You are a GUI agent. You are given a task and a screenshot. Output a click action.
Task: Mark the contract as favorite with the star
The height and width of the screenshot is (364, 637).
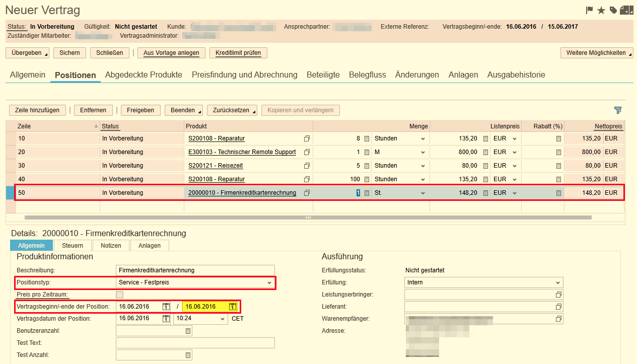[x=601, y=10]
